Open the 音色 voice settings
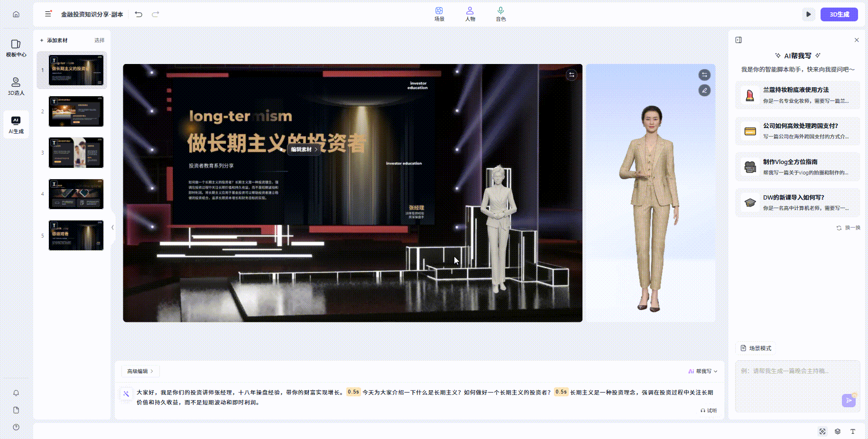The image size is (868, 439). (x=500, y=14)
